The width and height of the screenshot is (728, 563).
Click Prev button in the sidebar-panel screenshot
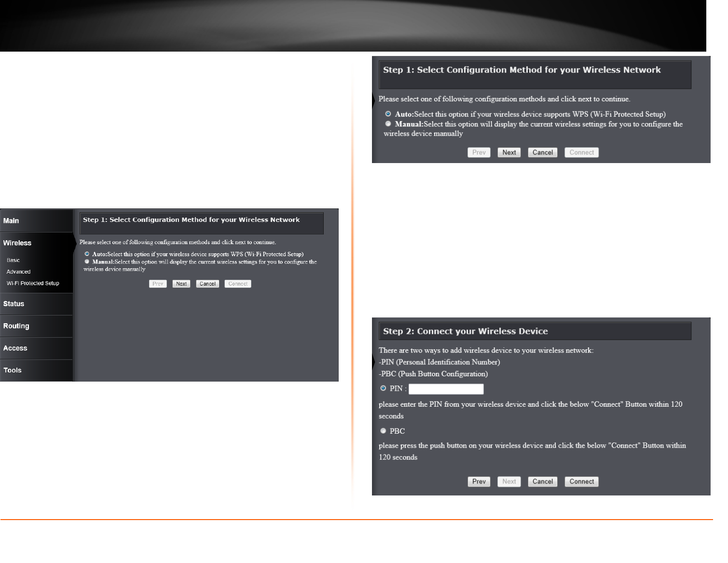[158, 284]
